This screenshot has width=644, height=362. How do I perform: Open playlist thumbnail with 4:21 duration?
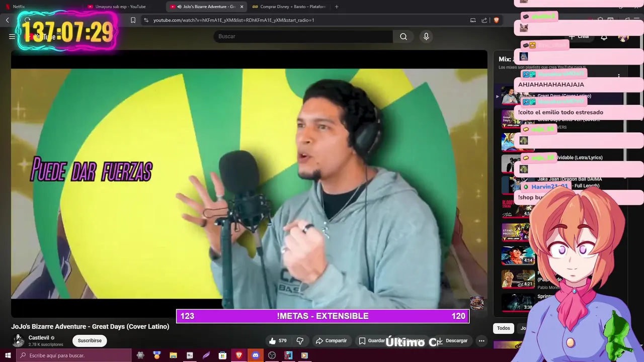(518, 278)
